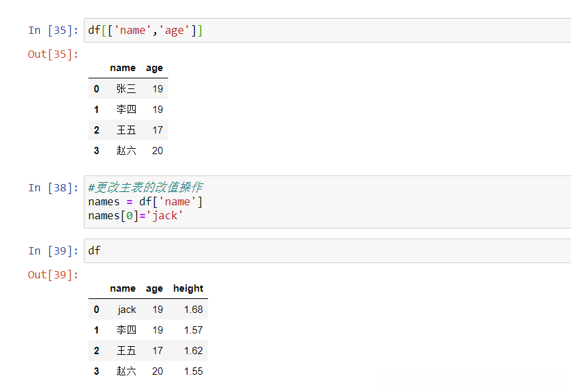Click age 20 in the Out[35] table
The height and width of the screenshot is (392, 571).
pyautogui.click(x=158, y=151)
